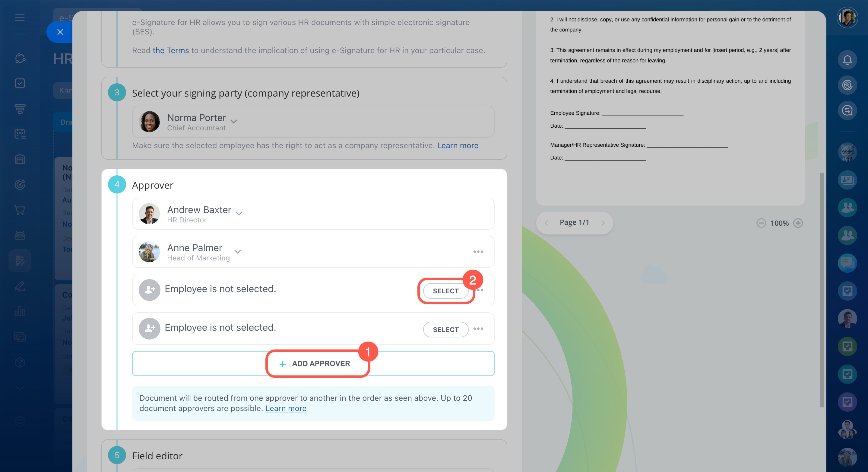Open the bar chart analytics icon in sidebar

point(20,311)
